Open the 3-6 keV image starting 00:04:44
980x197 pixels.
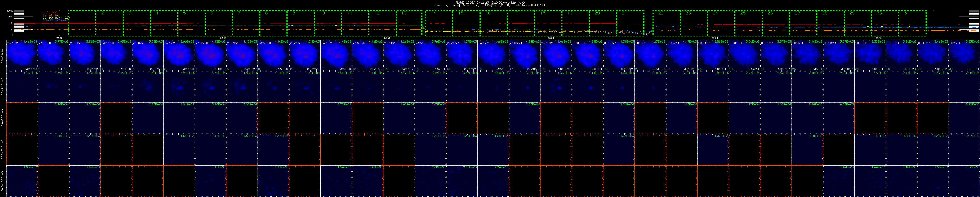[713, 55]
